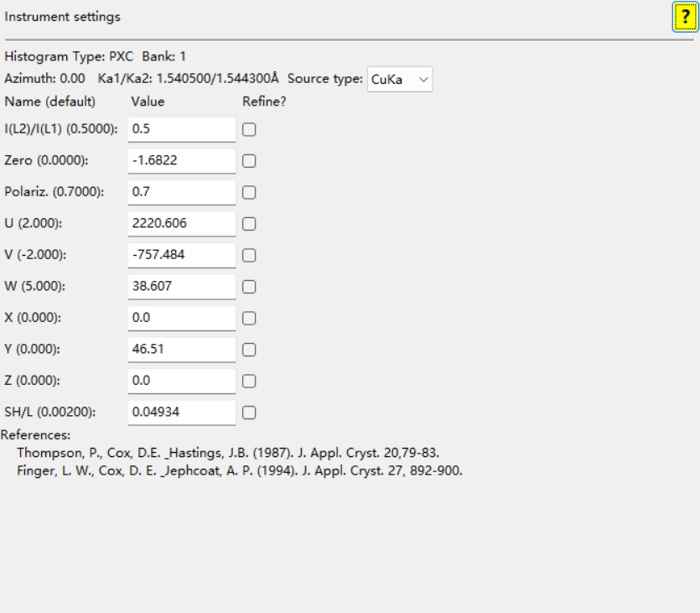Enable refinement of Y parameter

(249, 350)
